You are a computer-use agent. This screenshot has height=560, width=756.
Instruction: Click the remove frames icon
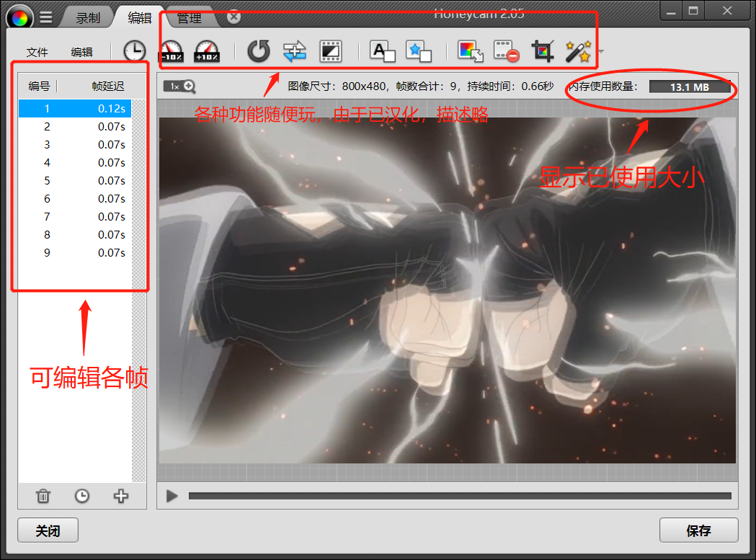(x=506, y=51)
